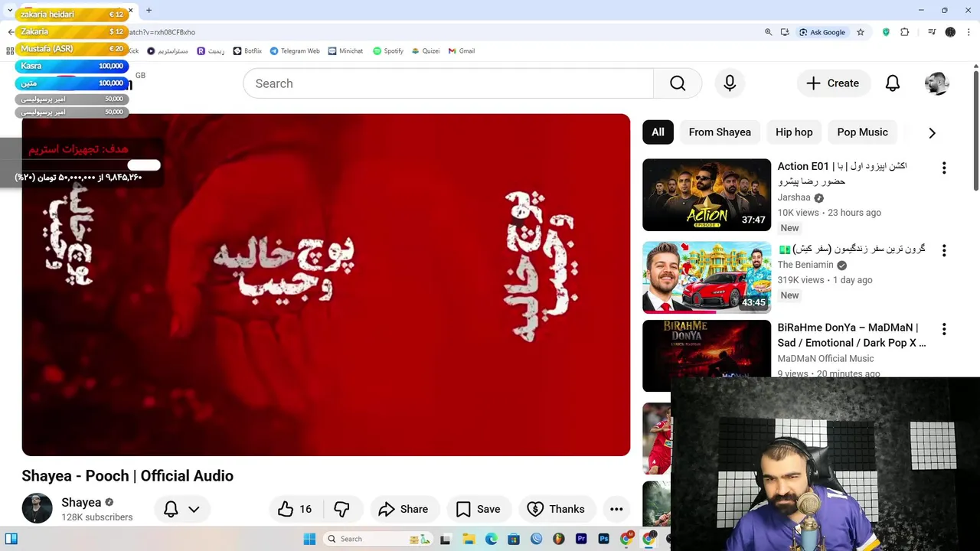Image resolution: width=980 pixels, height=551 pixels.
Task: Open the Chrome apps grid icon
Action: tap(10, 51)
